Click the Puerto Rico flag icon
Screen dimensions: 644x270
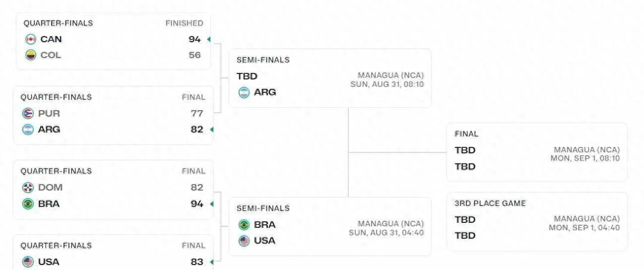coord(28,114)
